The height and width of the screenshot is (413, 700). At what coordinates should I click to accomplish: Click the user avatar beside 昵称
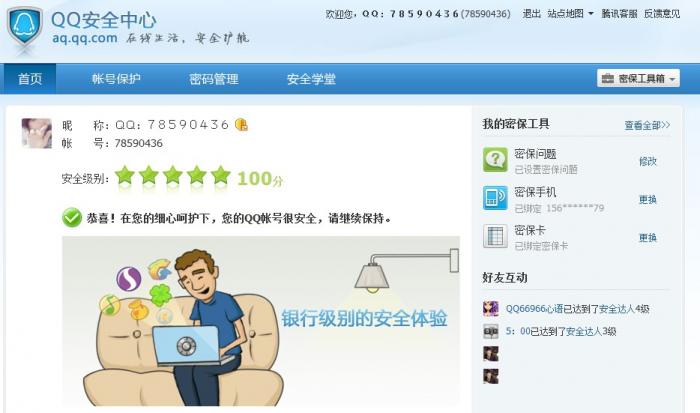point(37,133)
